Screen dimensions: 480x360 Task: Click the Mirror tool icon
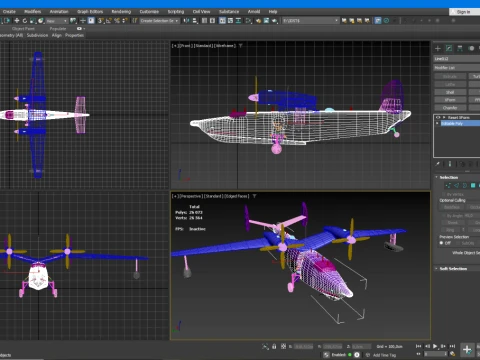click(x=186, y=21)
